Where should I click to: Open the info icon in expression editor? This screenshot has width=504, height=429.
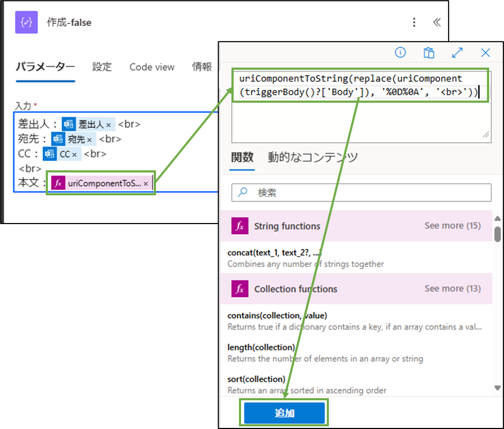tap(400, 52)
